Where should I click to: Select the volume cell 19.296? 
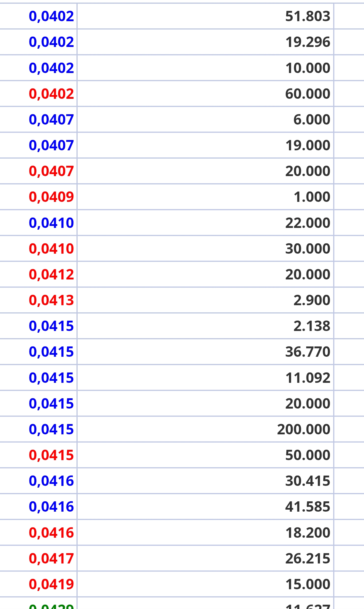tap(308, 42)
